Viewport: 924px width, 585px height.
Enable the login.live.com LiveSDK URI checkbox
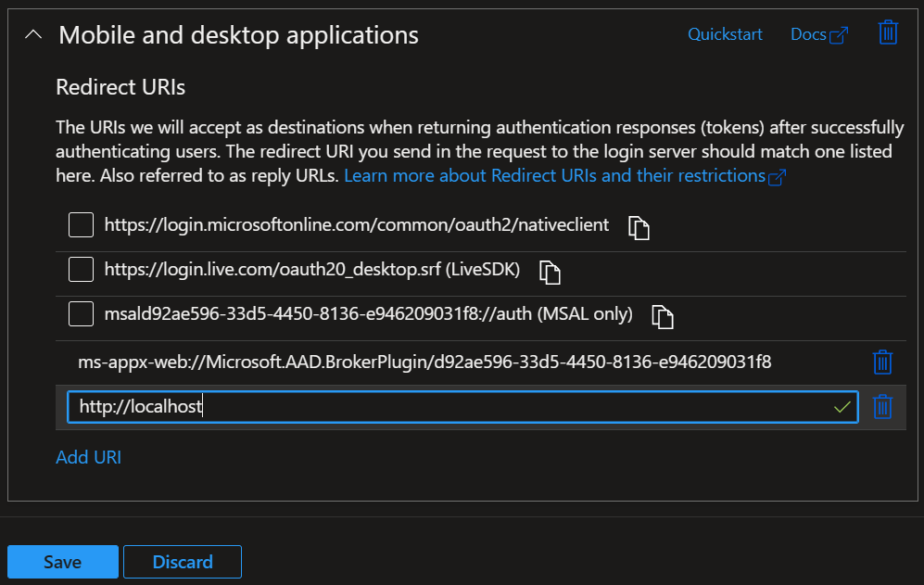click(82, 270)
